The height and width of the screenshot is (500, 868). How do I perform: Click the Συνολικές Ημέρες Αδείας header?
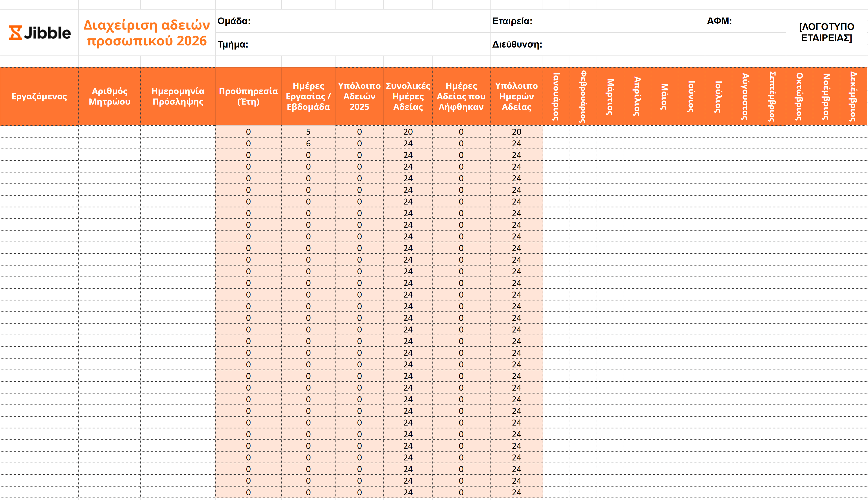click(408, 97)
